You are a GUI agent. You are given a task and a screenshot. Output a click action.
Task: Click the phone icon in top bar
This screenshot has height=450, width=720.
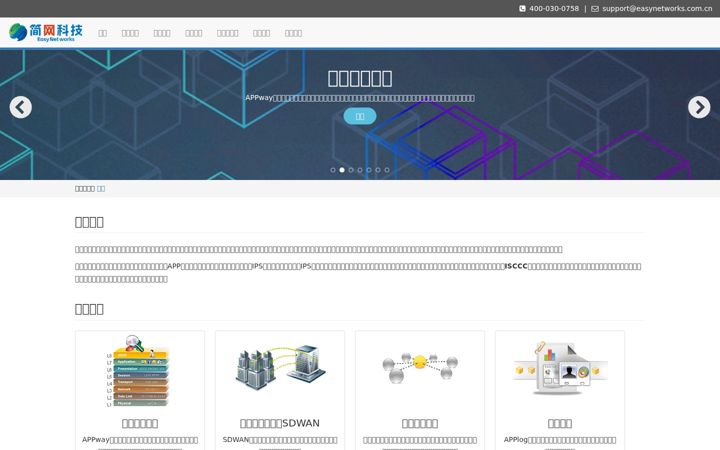(522, 9)
